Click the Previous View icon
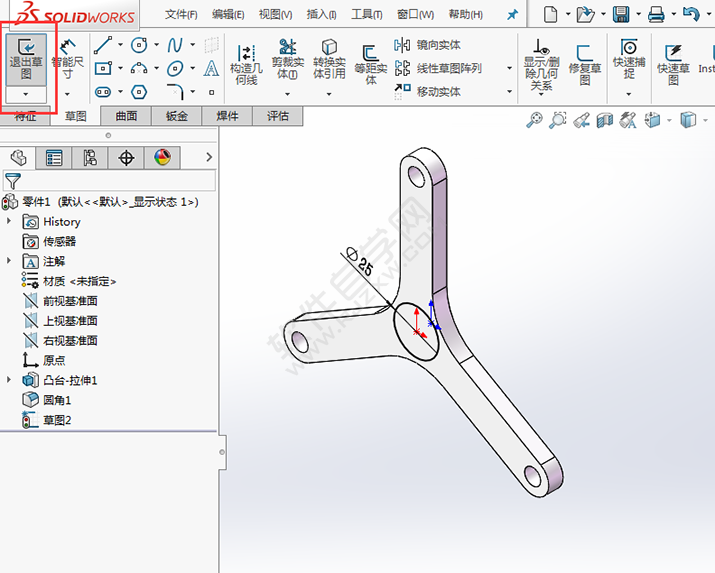715x573 pixels. (581, 120)
